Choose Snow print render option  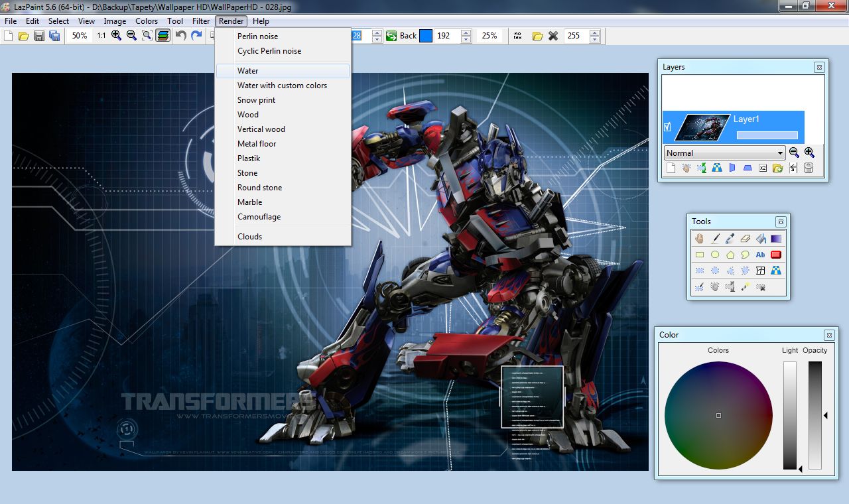tap(283, 100)
